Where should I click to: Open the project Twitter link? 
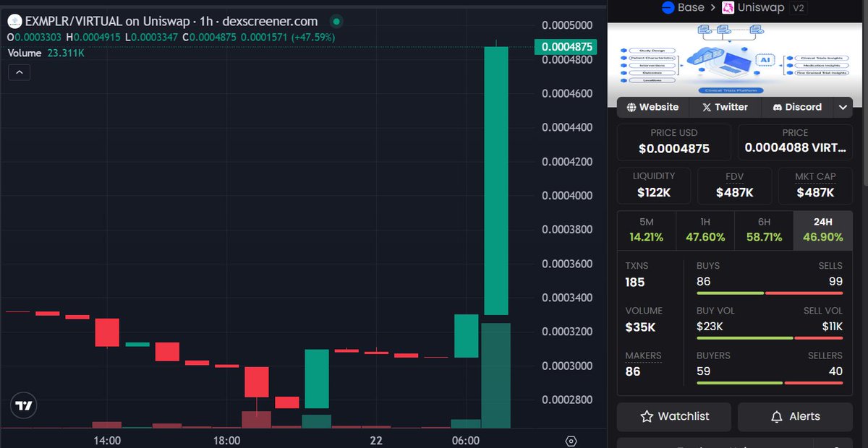(725, 107)
